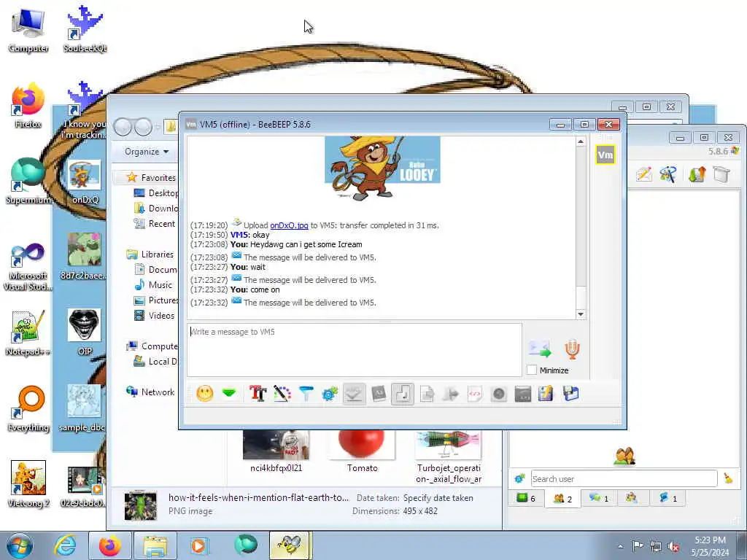Click the grey round camera icon
The height and width of the screenshot is (560, 747).
499,394
